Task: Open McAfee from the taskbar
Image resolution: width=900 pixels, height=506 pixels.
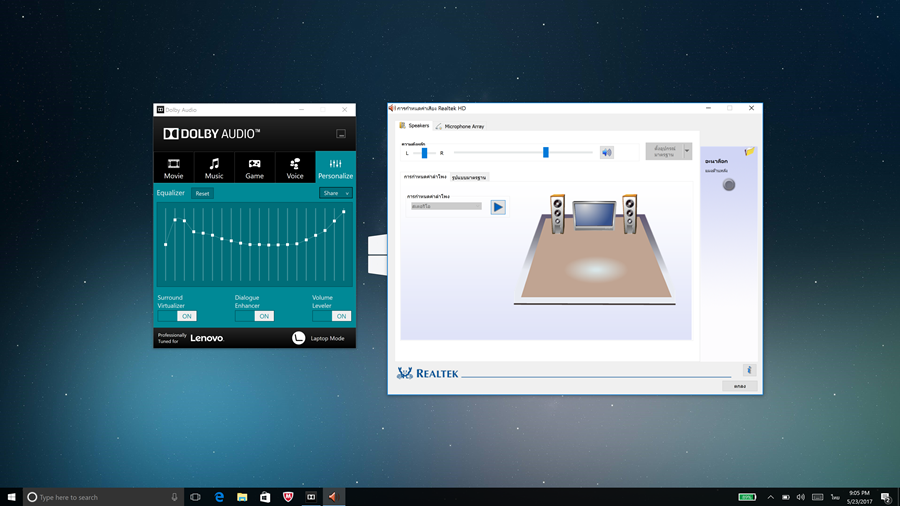Action: [288, 497]
